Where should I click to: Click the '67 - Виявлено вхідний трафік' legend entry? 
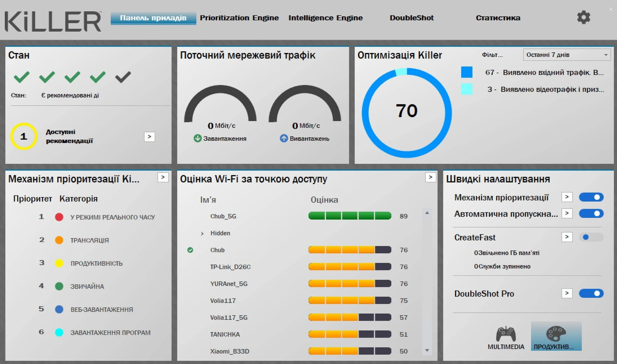[544, 73]
